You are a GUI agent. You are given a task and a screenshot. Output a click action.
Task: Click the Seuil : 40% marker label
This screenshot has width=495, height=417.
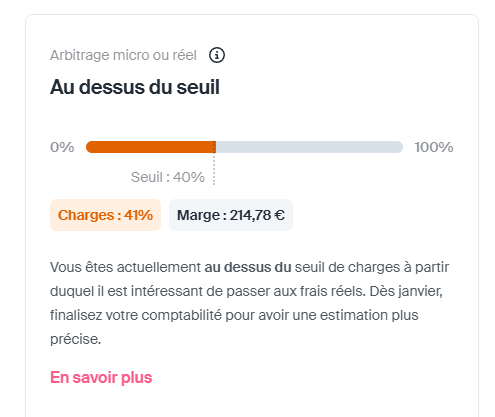(168, 177)
